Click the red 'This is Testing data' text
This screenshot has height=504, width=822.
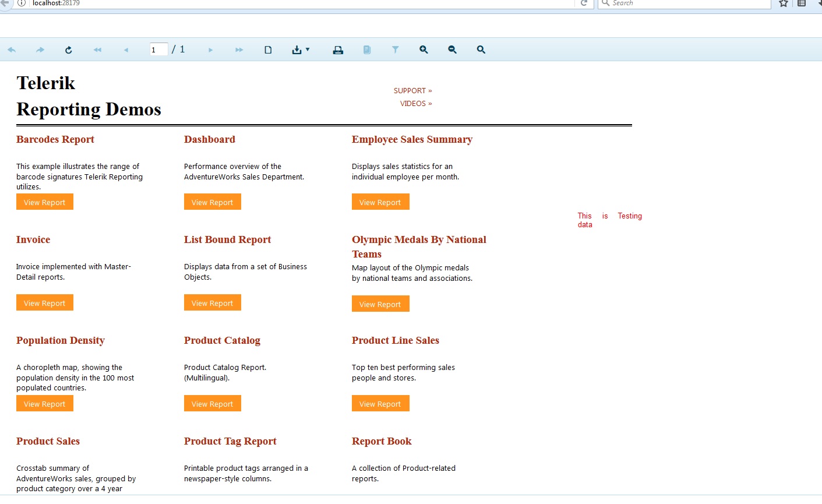pyautogui.click(x=610, y=220)
